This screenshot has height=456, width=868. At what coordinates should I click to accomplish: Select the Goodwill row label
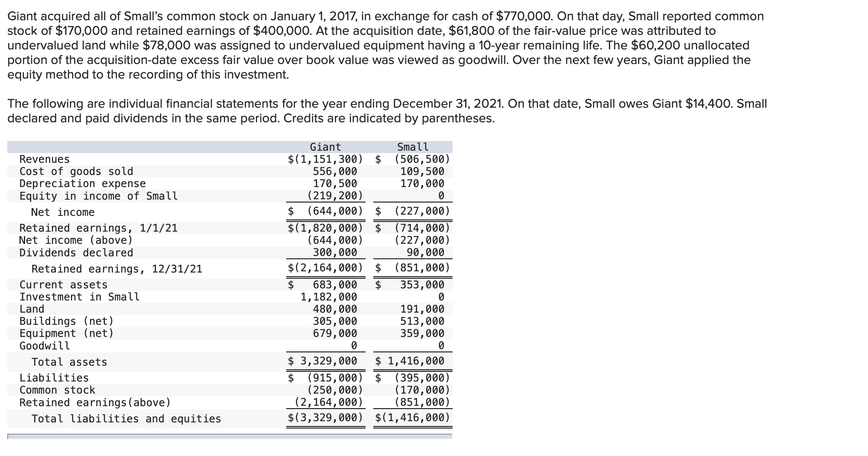(x=45, y=346)
